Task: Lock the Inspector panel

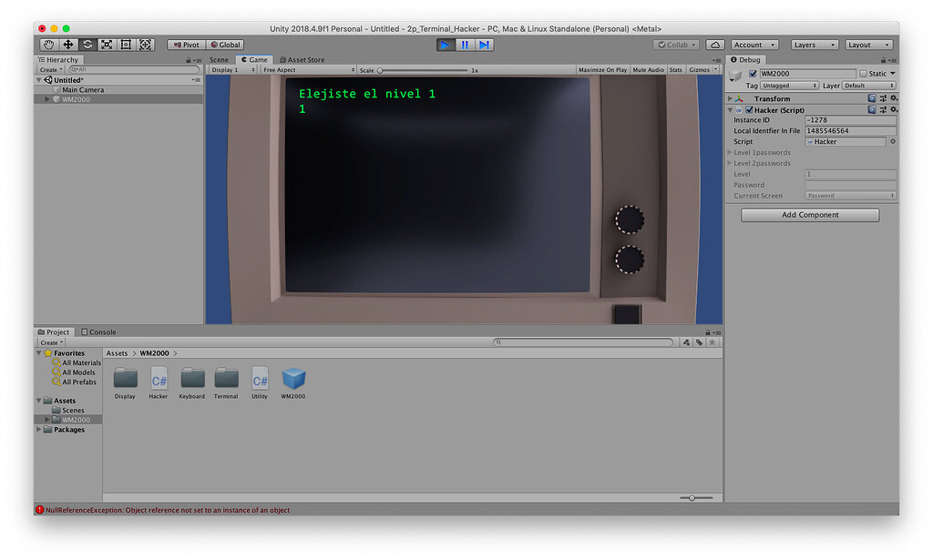Action: tap(883, 60)
